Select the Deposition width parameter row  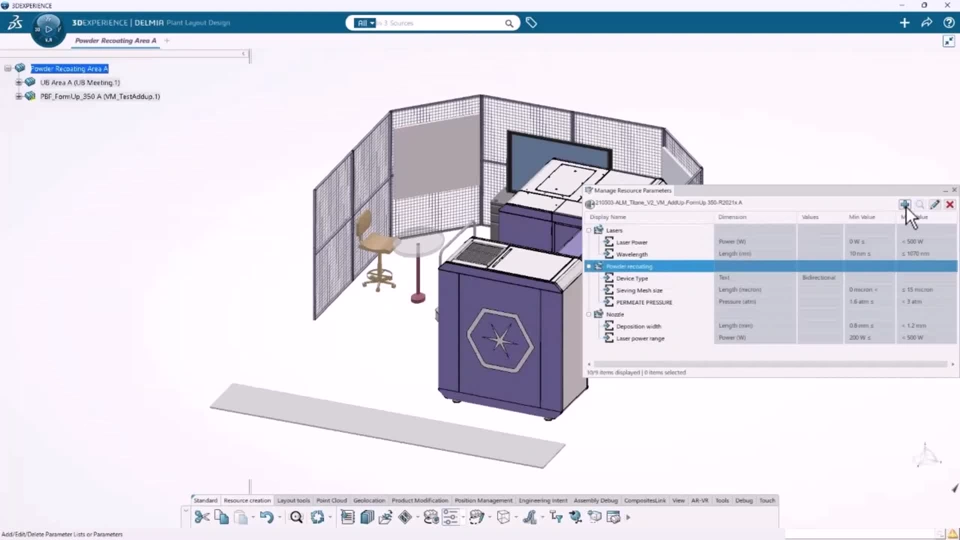771,326
